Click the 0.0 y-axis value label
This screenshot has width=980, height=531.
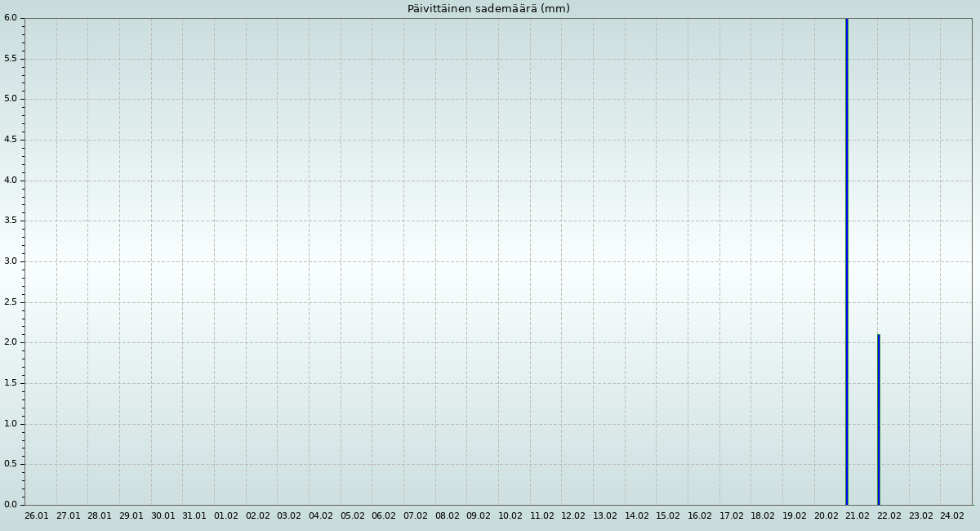tap(10, 504)
